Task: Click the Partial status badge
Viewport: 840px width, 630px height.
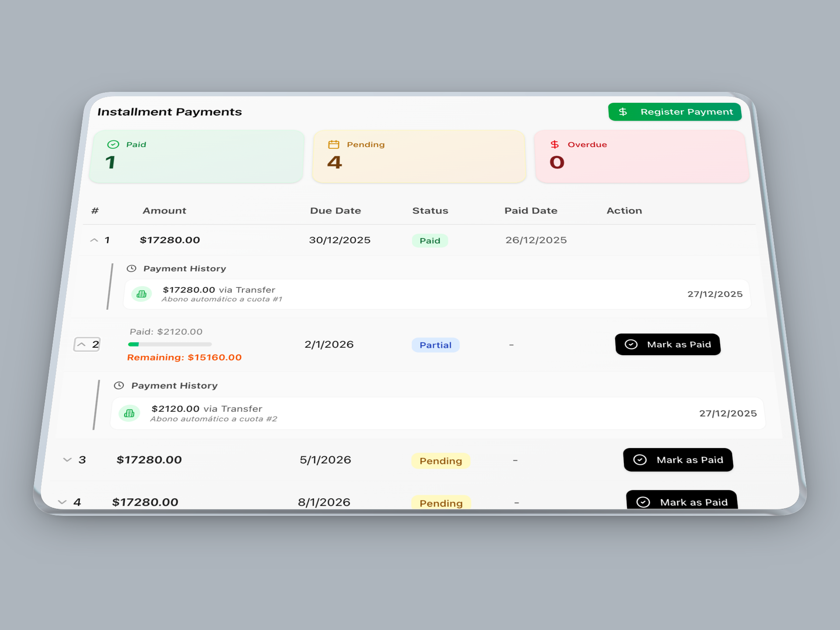Action: [435, 345]
